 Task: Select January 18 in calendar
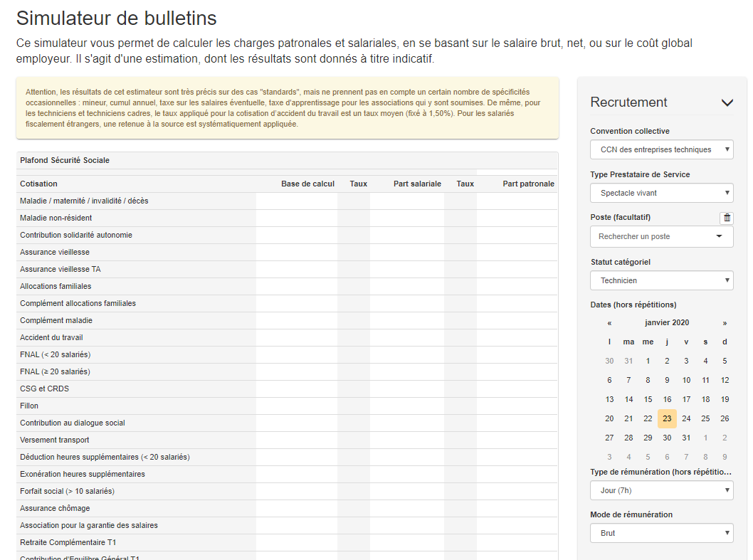coord(705,399)
